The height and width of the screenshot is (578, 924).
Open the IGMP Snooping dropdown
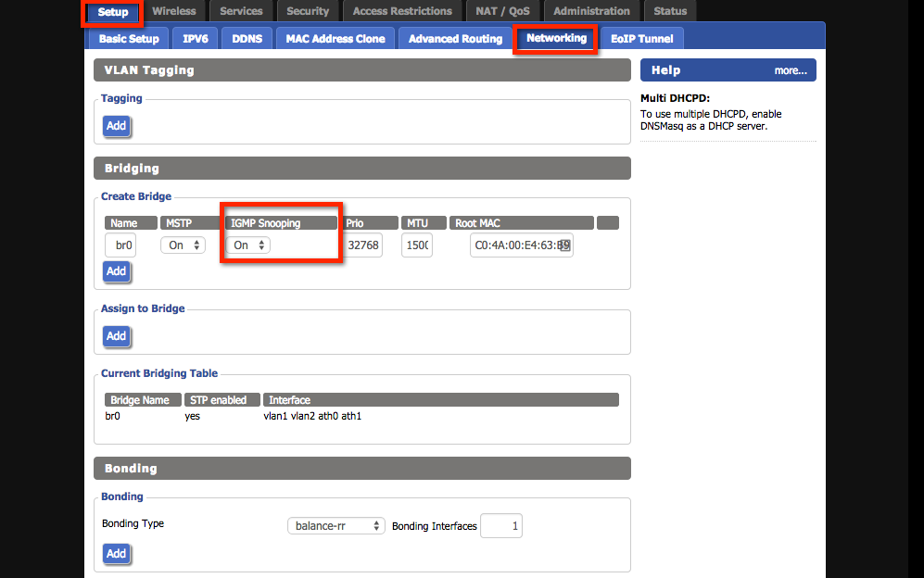(250, 245)
